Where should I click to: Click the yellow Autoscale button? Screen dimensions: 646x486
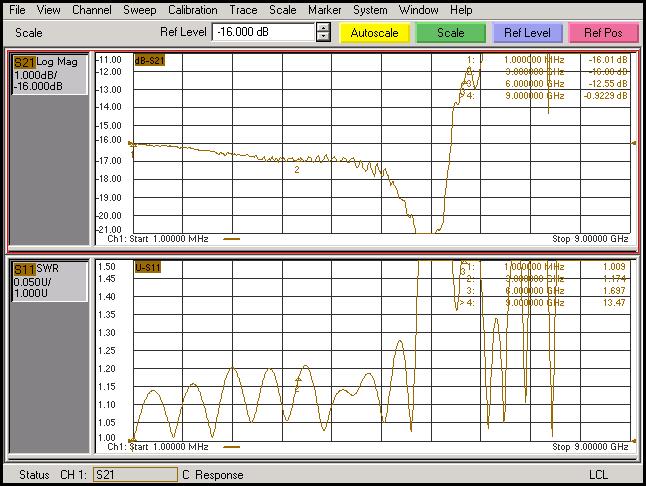(374, 33)
